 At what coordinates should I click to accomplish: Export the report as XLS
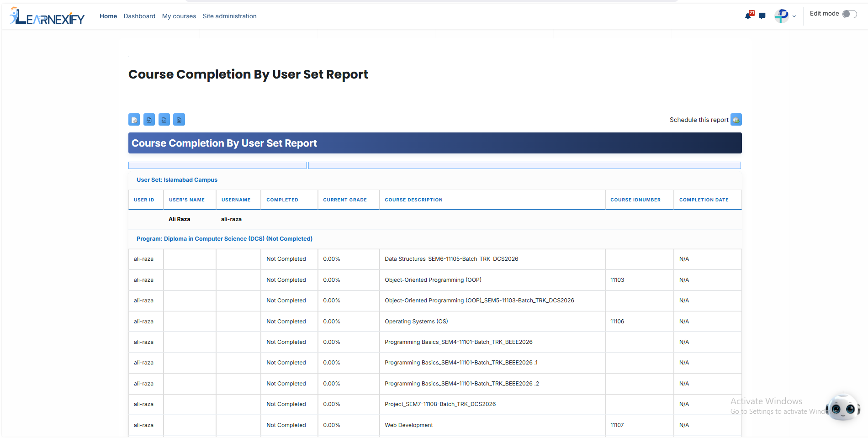click(x=164, y=120)
